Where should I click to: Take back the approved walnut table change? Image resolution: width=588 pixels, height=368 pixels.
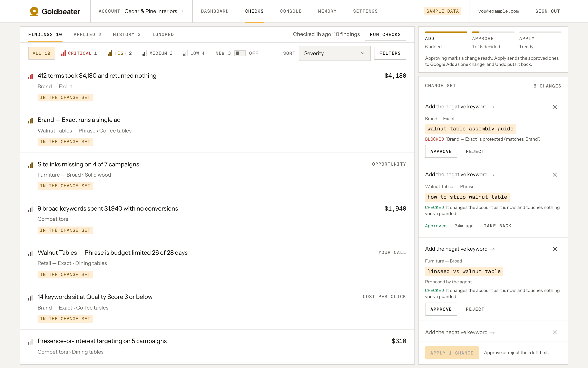pyautogui.click(x=497, y=226)
